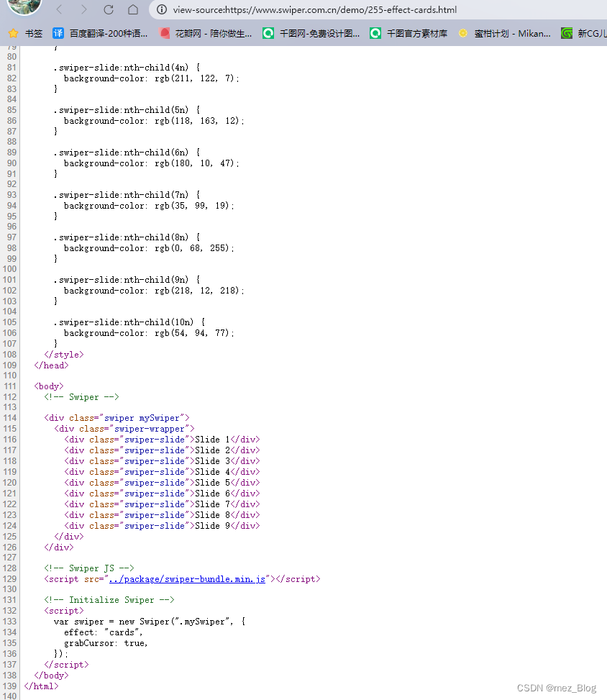Click the Slide 5 div line
607x700 pixels.
[162, 483]
